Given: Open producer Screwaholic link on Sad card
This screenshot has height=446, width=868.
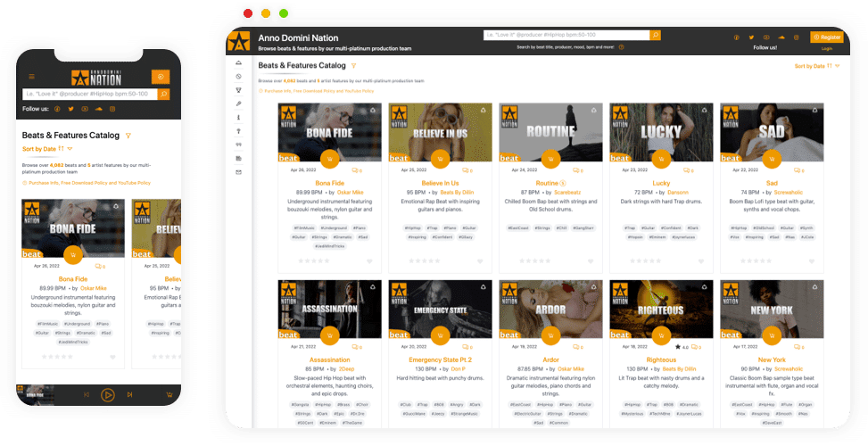Looking at the screenshot, I should [x=789, y=193].
